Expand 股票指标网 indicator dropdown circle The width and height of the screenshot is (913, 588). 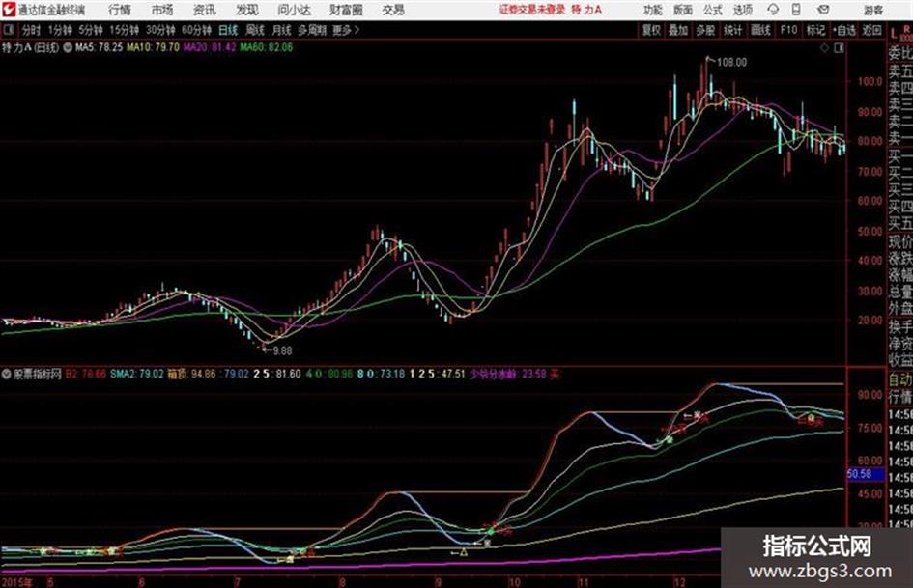(7, 374)
